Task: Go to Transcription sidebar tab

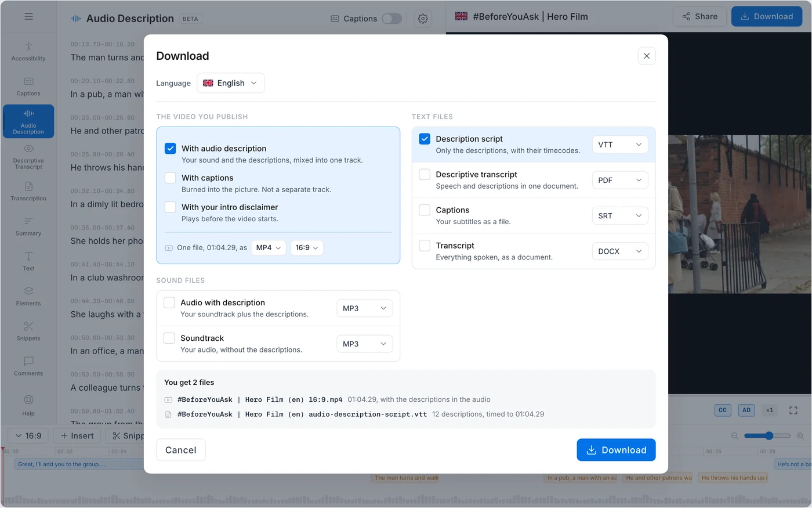Action: [28, 192]
